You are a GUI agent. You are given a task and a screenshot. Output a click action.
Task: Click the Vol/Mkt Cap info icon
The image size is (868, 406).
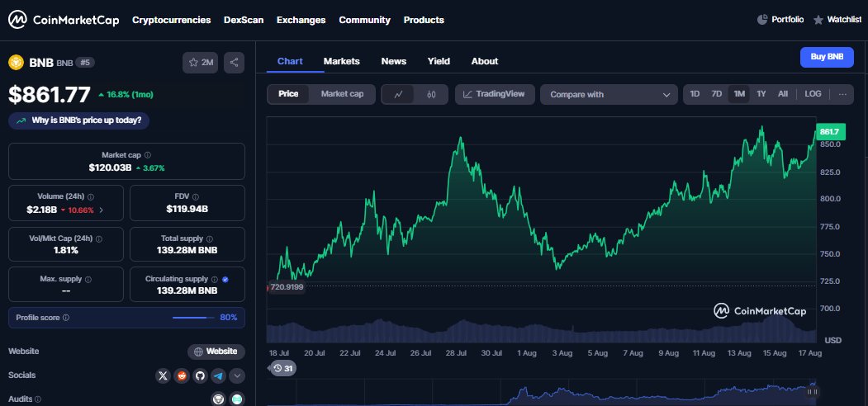(x=98, y=239)
